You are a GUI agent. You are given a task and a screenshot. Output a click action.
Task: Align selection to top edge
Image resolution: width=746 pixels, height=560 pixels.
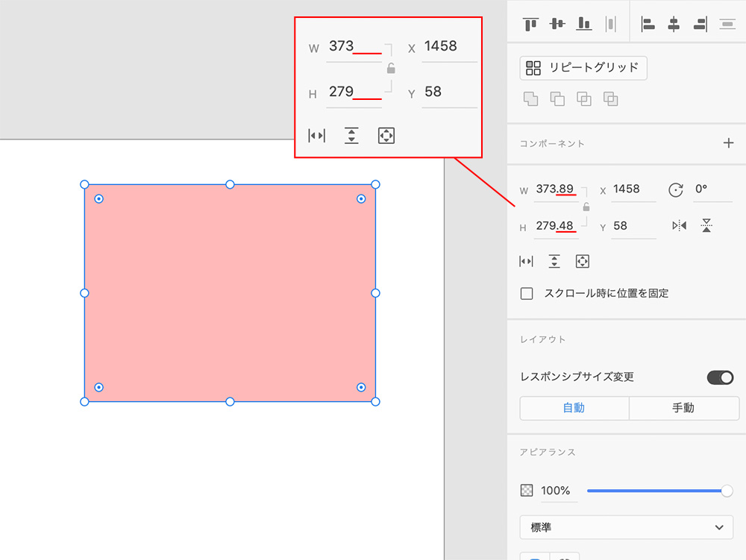(x=530, y=24)
